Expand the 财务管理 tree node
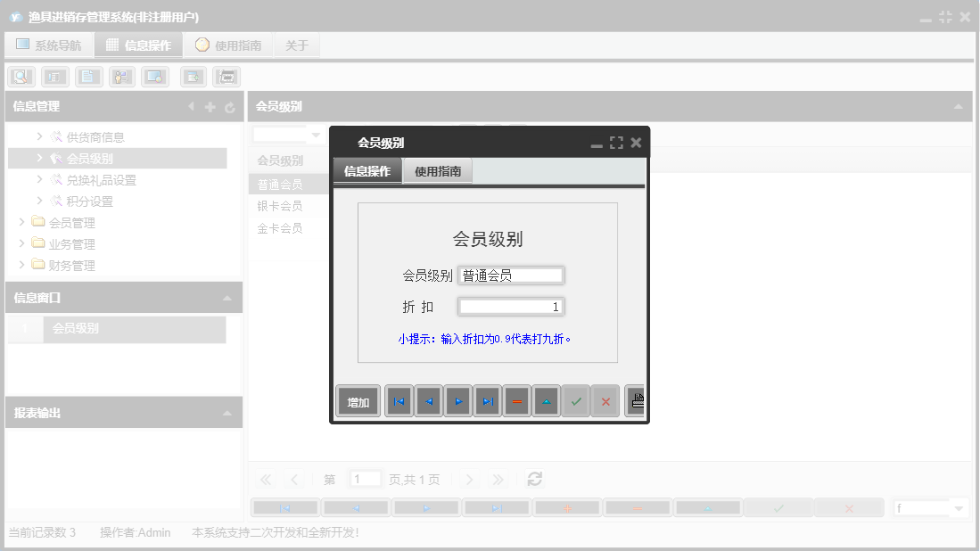980x551 pixels. [23, 265]
